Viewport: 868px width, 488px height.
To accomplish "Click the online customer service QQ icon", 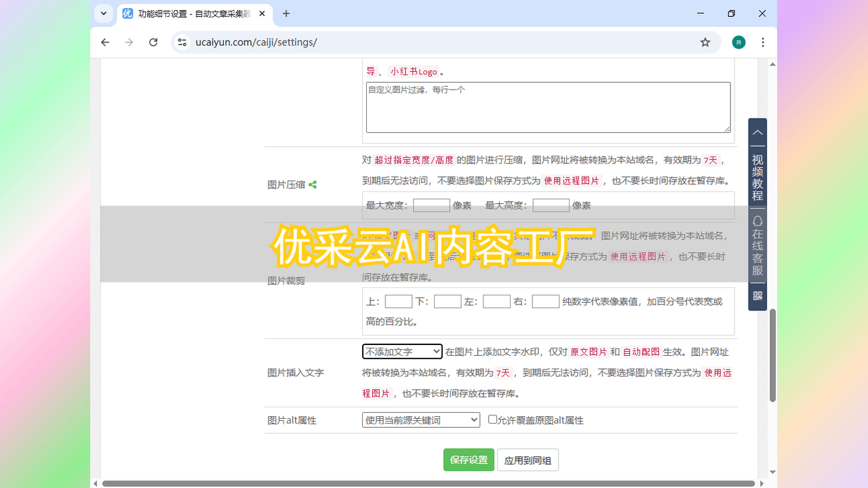I will pyautogui.click(x=757, y=222).
